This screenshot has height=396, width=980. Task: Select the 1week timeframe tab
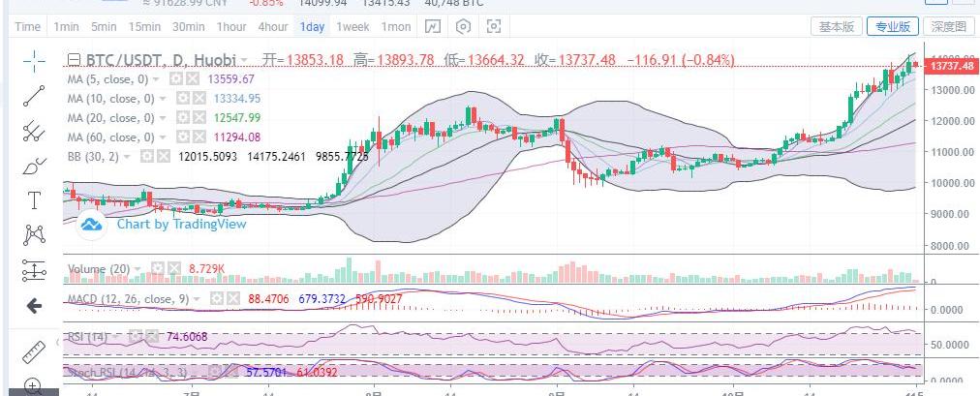tap(353, 26)
